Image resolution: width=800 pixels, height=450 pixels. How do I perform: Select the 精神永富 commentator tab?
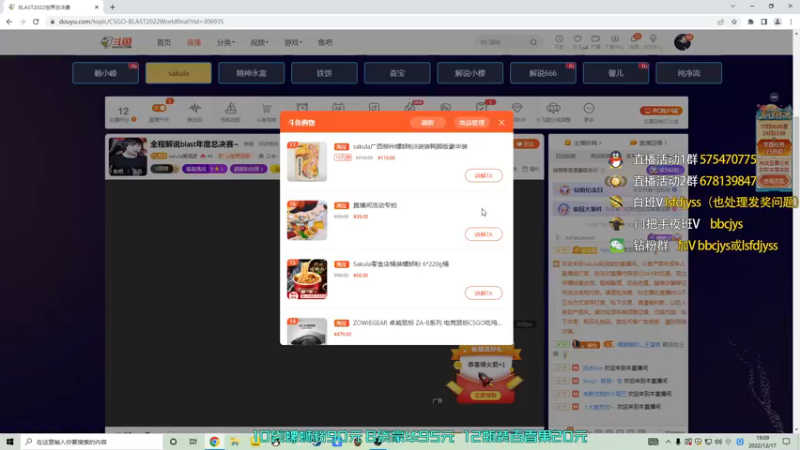tap(251, 73)
